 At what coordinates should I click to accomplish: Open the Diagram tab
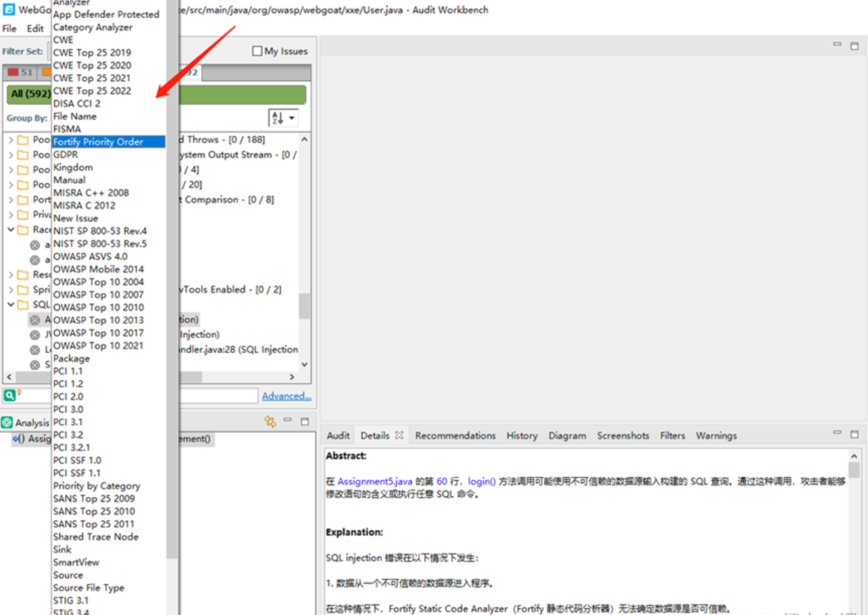pyautogui.click(x=567, y=436)
